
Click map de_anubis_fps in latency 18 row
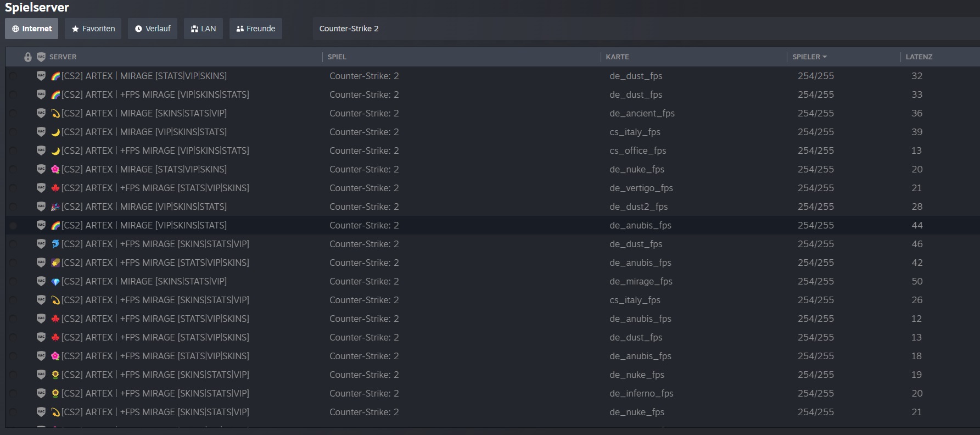point(640,356)
